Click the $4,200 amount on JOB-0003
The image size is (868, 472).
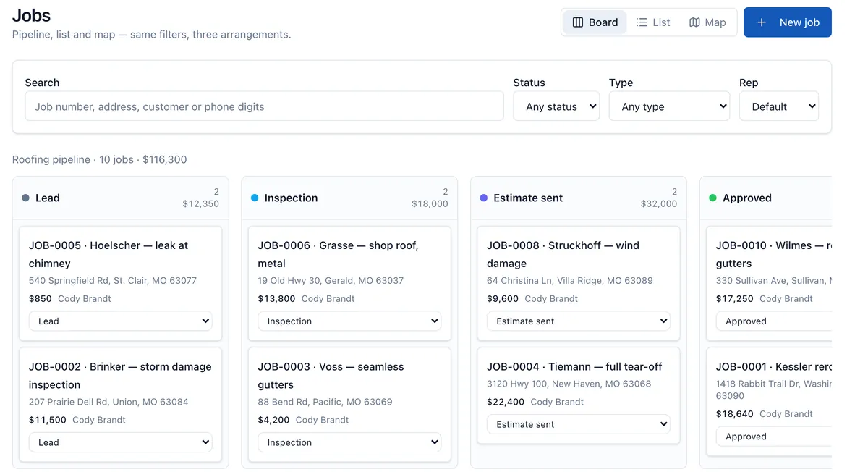[x=274, y=420]
